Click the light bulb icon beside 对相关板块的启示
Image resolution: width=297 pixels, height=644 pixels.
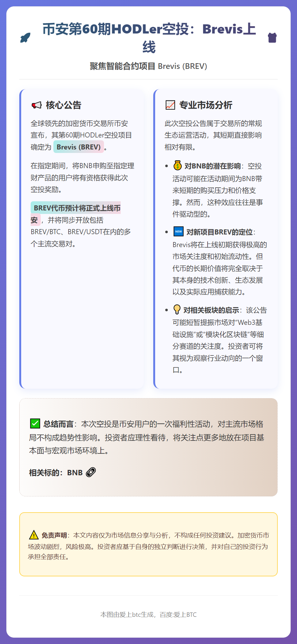(x=177, y=309)
